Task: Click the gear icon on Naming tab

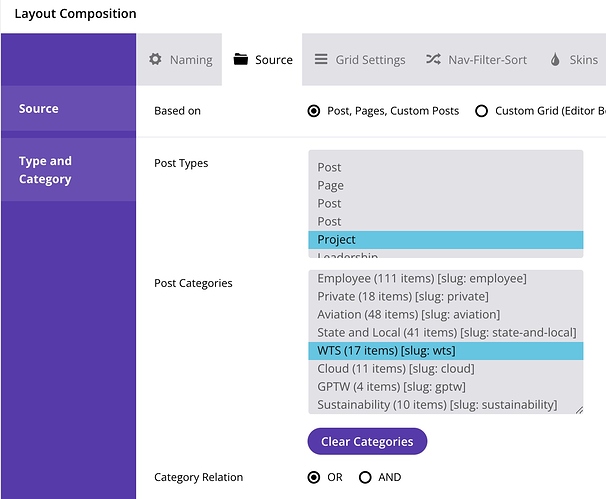Action: click(x=155, y=60)
